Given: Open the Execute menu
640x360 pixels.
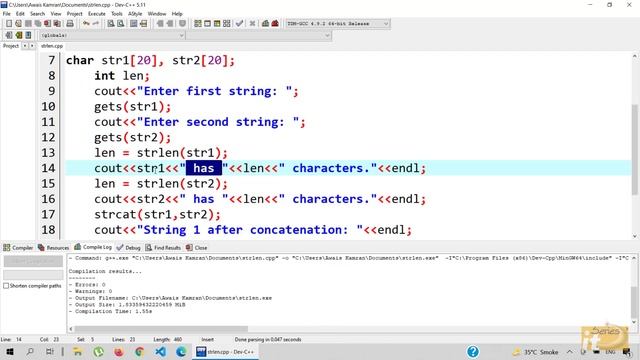Looking at the screenshot, I should click(97, 13).
